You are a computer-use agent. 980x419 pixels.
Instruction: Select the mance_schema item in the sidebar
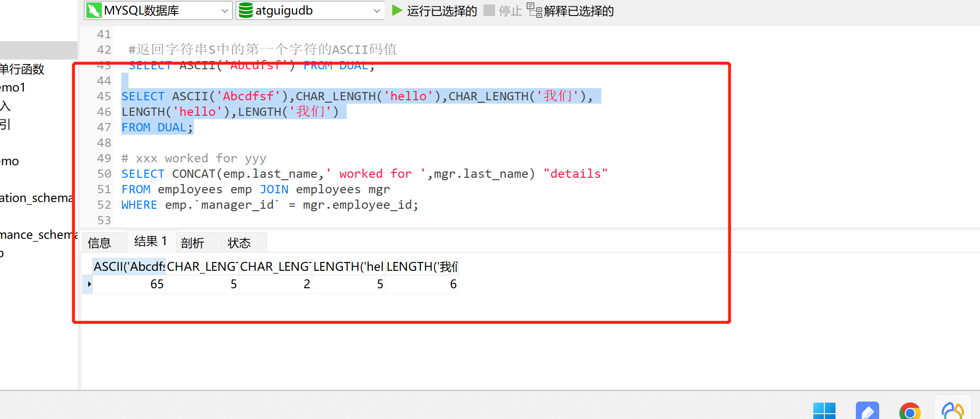(39, 235)
